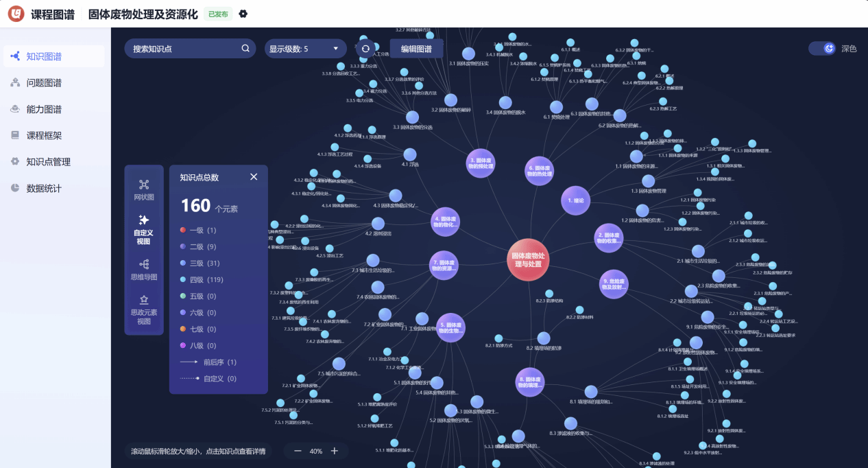Click node 6.1 焚烧处理

557,106
